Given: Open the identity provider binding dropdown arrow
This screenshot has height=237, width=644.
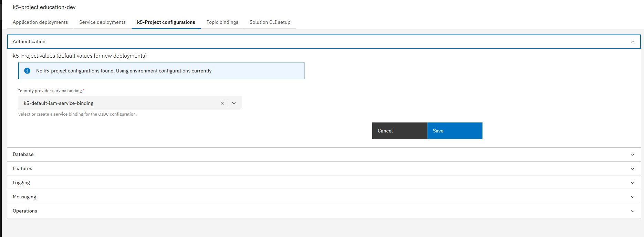Looking at the screenshot, I should (234, 103).
